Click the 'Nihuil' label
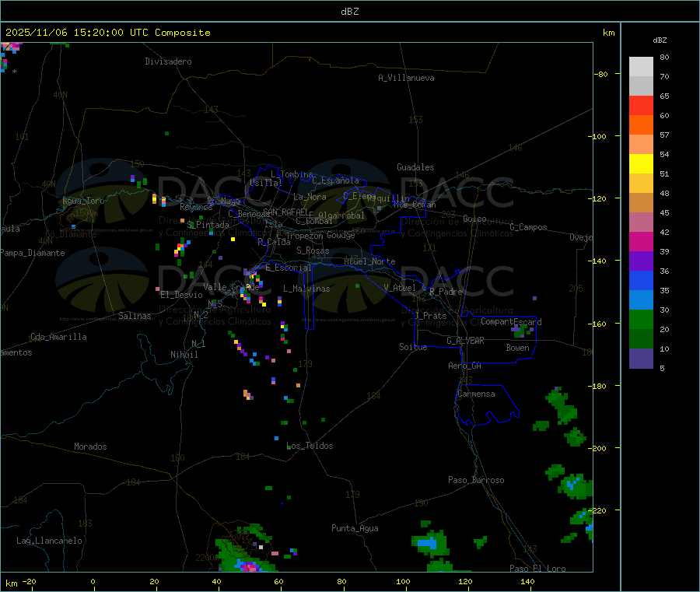This screenshot has width=700, height=592. click(x=184, y=355)
